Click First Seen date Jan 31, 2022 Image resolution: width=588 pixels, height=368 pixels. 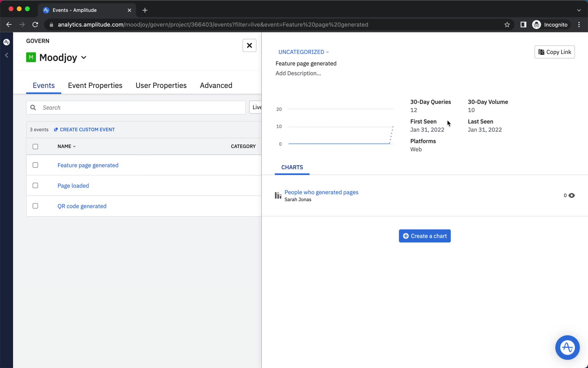click(427, 130)
